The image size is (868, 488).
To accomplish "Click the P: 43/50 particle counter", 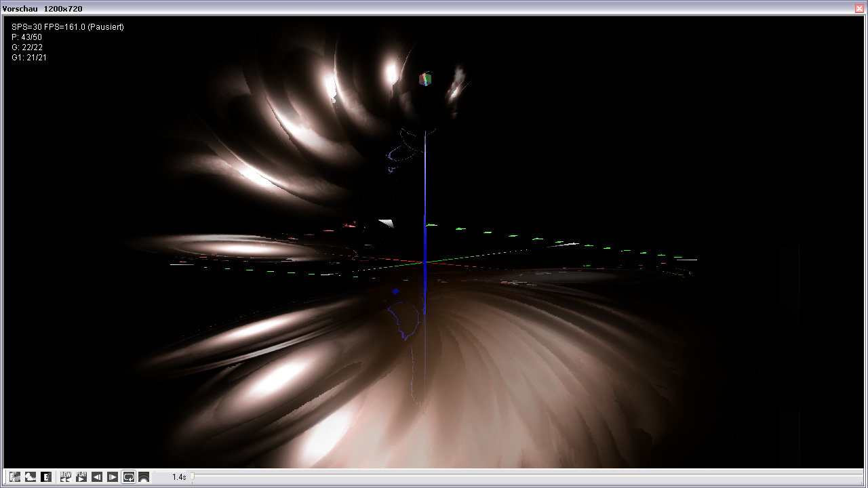I will pyautogui.click(x=26, y=37).
